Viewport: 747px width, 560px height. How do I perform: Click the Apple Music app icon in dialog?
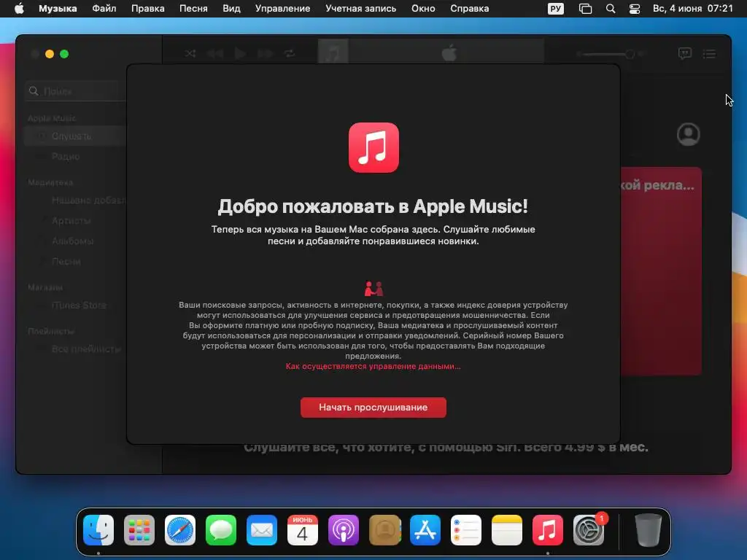pyautogui.click(x=373, y=147)
